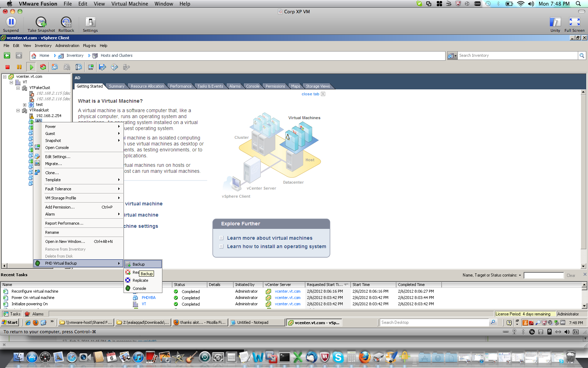
Task: Switch to the Summary tab
Action: tap(116, 86)
